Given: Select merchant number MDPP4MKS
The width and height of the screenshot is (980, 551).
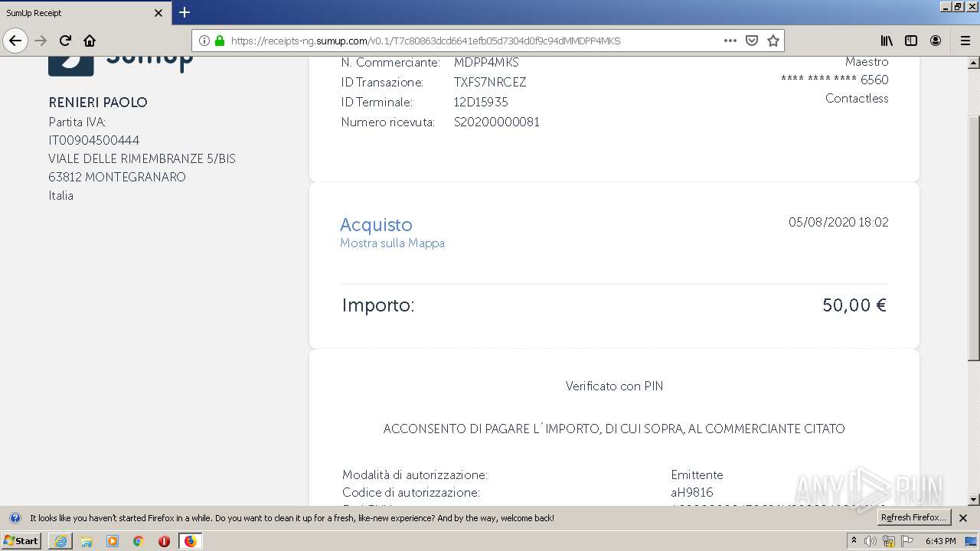Looking at the screenshot, I should click(486, 63).
